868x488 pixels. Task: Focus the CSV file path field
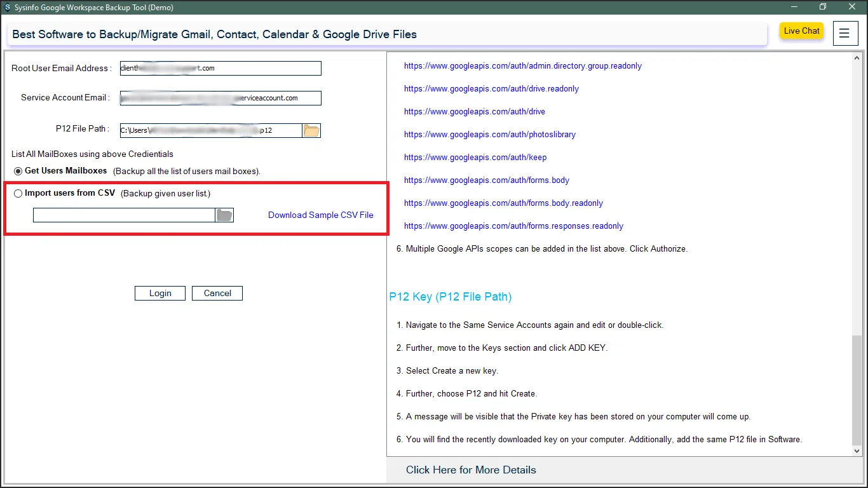coord(124,215)
